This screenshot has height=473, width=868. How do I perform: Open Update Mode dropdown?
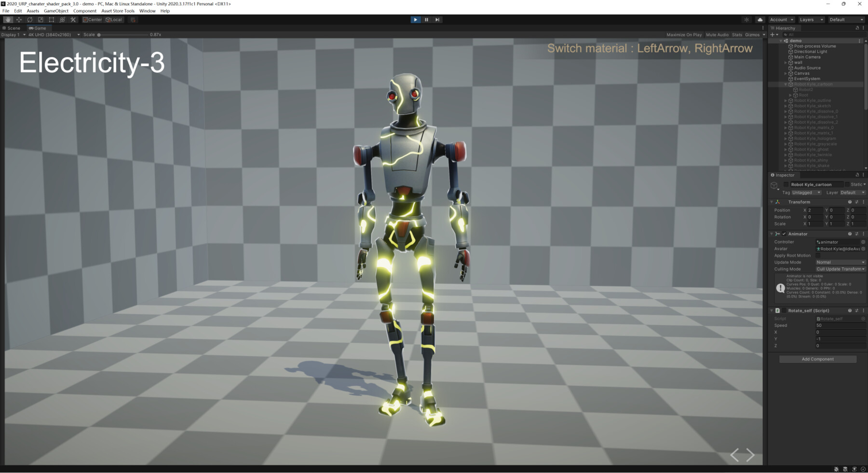click(841, 262)
